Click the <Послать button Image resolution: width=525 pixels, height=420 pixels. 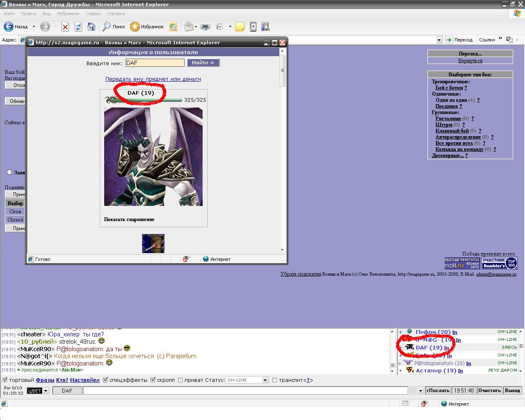coord(438,390)
